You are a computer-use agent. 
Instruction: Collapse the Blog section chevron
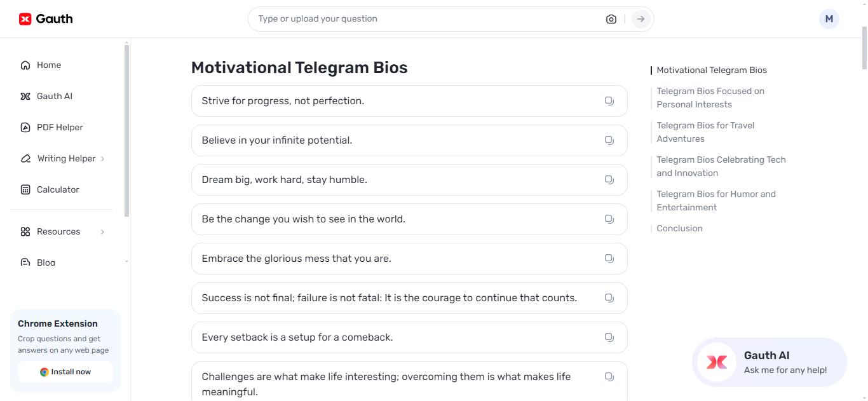pos(126,261)
